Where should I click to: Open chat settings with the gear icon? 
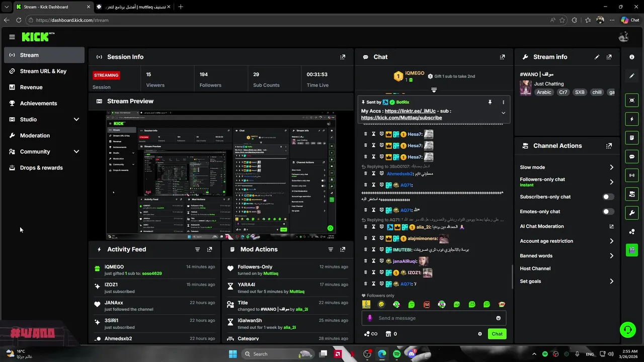(480, 334)
